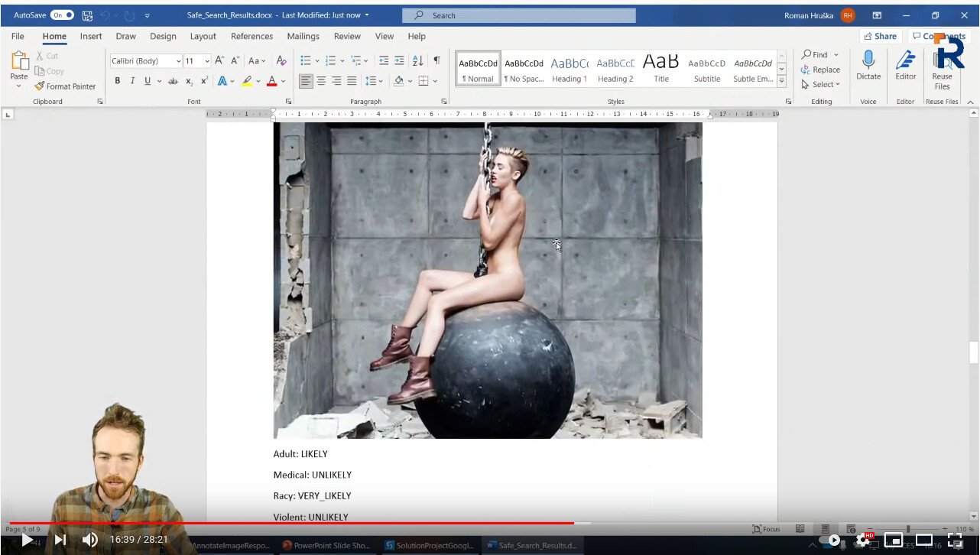Viewport: 980px width, 555px height.
Task: Open underline style dropdown arrow
Action: click(159, 81)
